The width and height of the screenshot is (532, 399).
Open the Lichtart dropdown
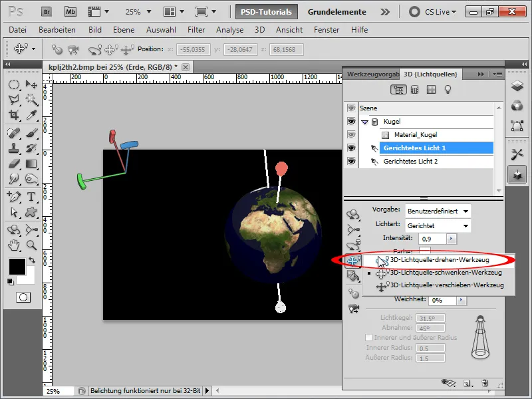(x=438, y=225)
